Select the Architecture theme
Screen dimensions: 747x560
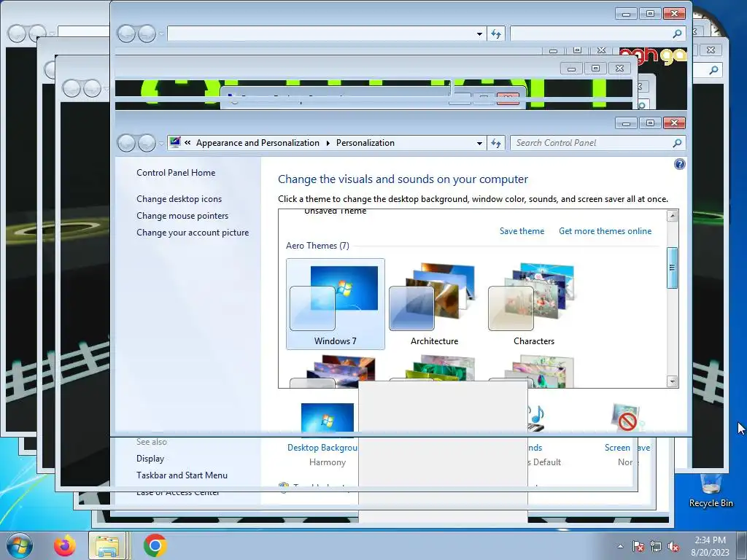point(435,304)
